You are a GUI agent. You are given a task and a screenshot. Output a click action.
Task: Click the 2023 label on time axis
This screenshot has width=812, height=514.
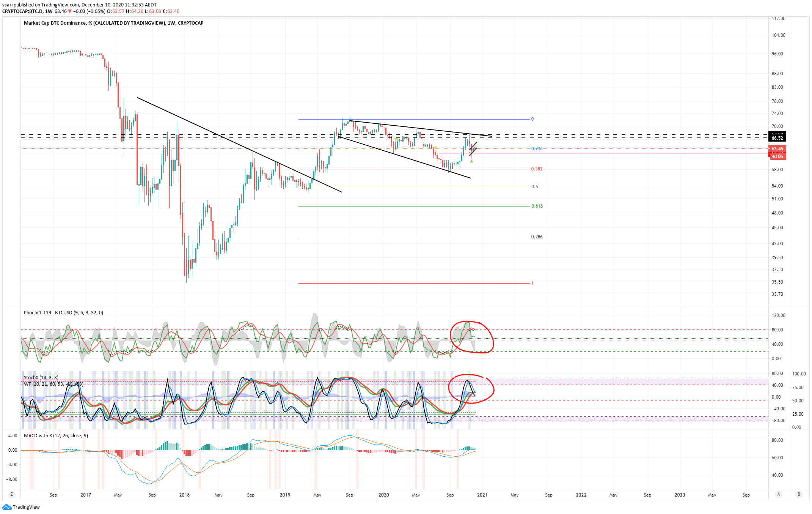pyautogui.click(x=680, y=495)
